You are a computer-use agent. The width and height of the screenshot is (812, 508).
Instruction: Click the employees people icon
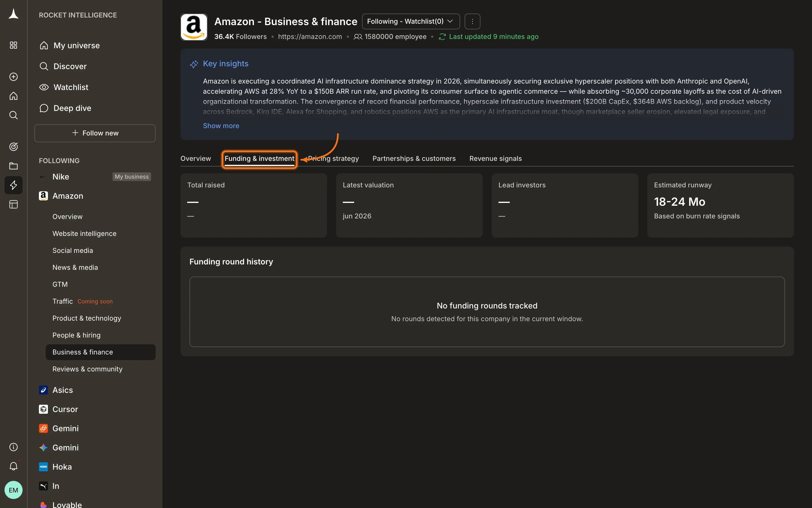coord(358,37)
